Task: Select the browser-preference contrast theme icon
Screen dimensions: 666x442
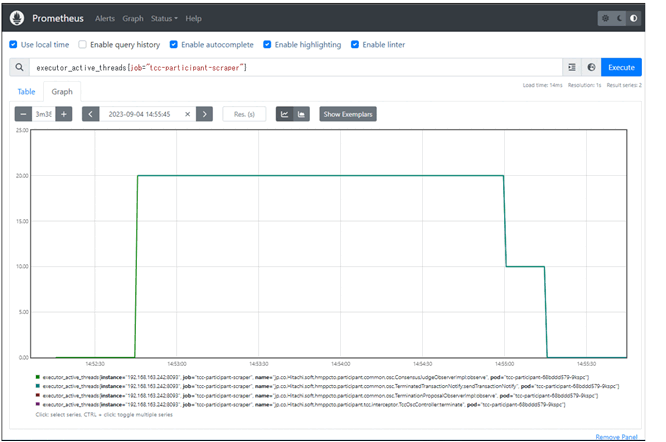Action: coord(633,18)
